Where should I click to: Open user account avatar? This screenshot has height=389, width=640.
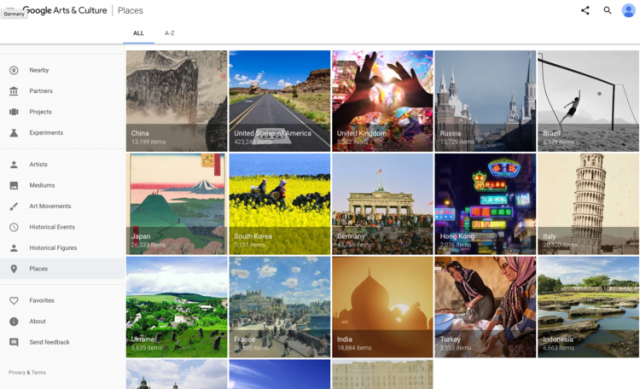click(629, 11)
